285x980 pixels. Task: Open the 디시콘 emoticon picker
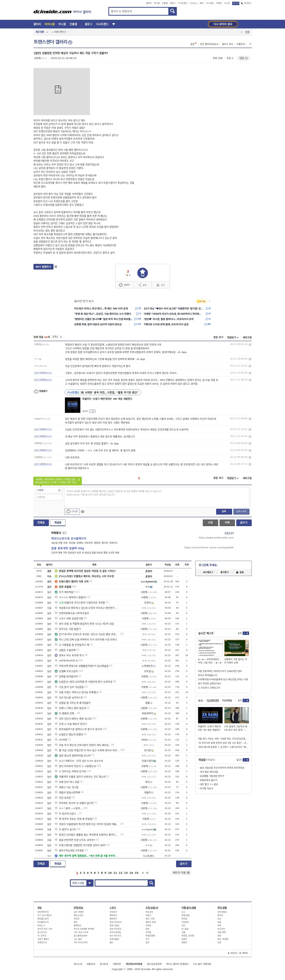tap(73, 511)
